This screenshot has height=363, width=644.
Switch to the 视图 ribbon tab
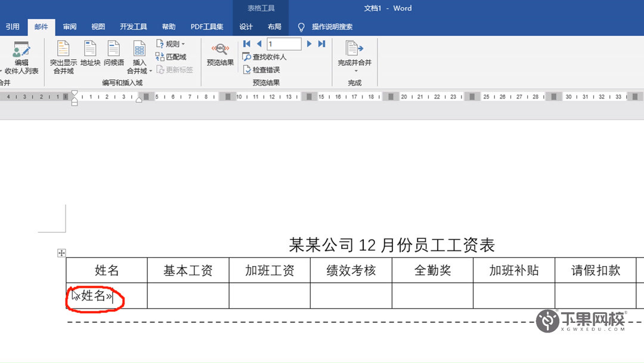[97, 26]
